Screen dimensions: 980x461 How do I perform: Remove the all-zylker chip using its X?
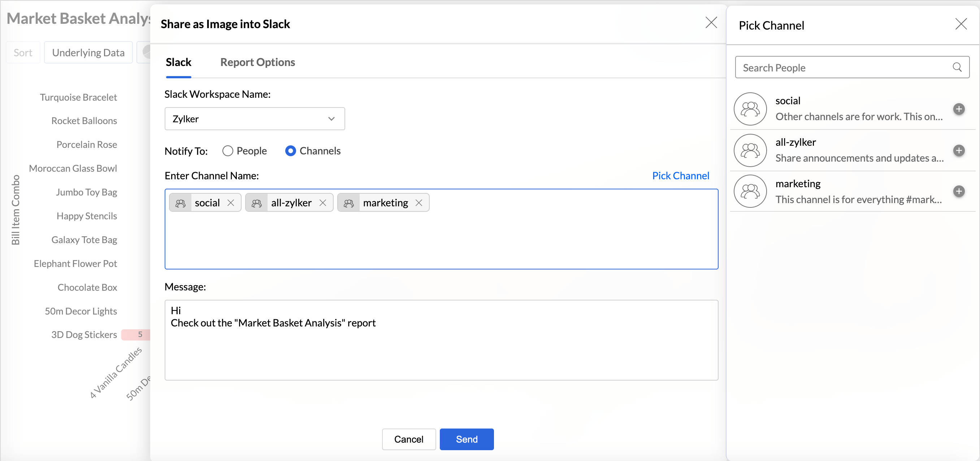tap(322, 203)
